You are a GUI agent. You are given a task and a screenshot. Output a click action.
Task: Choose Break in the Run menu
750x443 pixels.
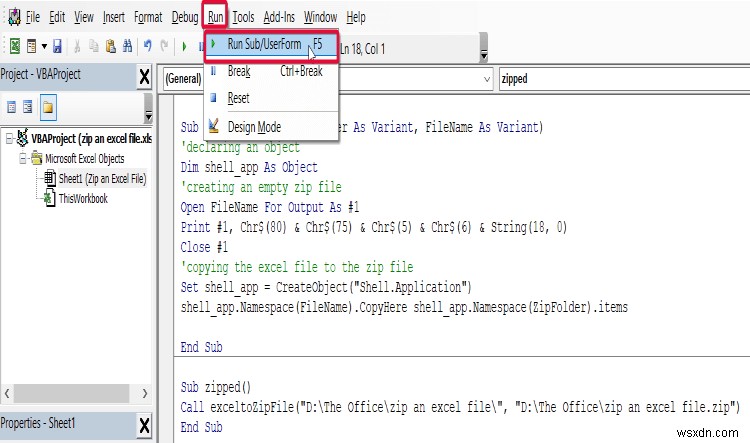click(x=271, y=71)
